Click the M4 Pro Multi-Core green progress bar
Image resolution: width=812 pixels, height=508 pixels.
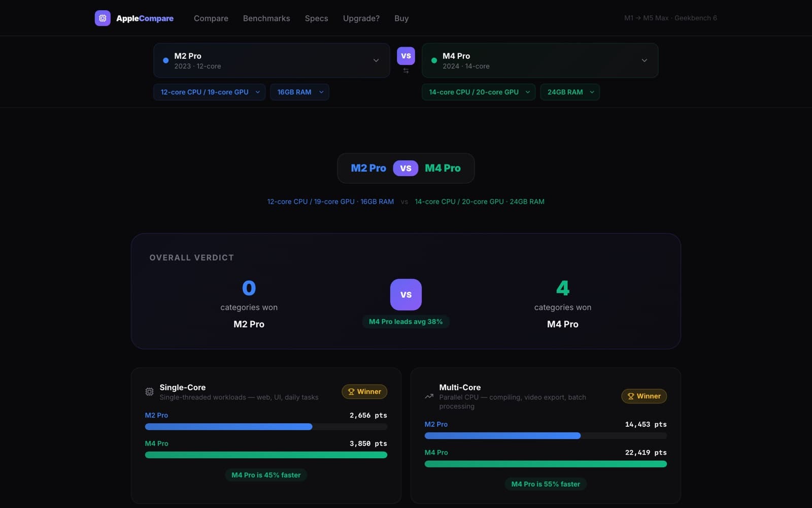point(546,464)
